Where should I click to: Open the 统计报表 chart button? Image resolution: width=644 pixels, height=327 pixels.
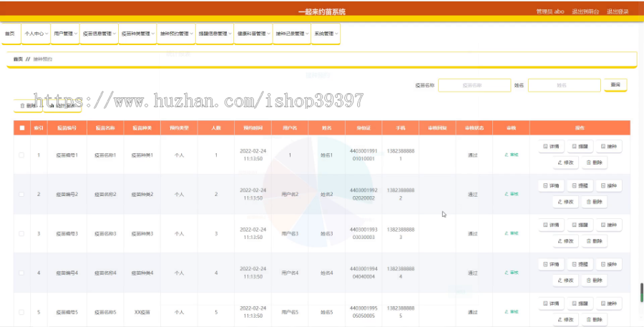point(62,106)
